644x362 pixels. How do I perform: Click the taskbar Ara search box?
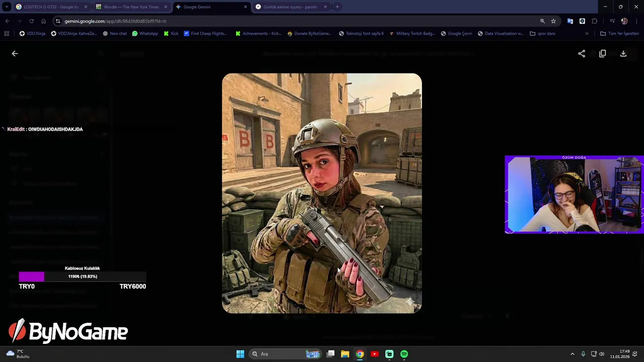[x=285, y=354]
